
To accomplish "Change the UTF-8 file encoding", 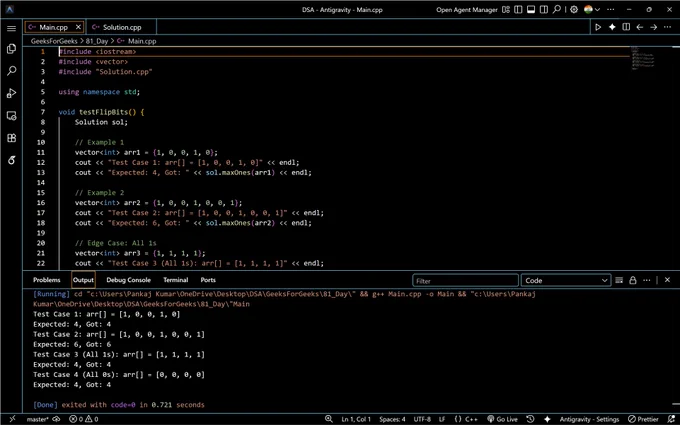I will [x=422, y=419].
